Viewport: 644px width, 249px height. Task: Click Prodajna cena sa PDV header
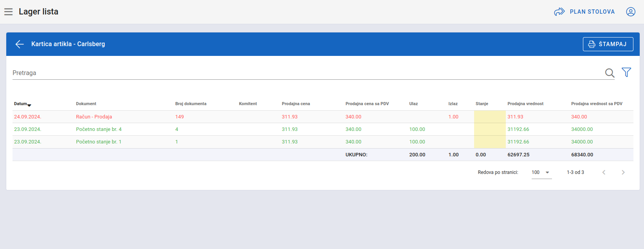[x=367, y=104]
